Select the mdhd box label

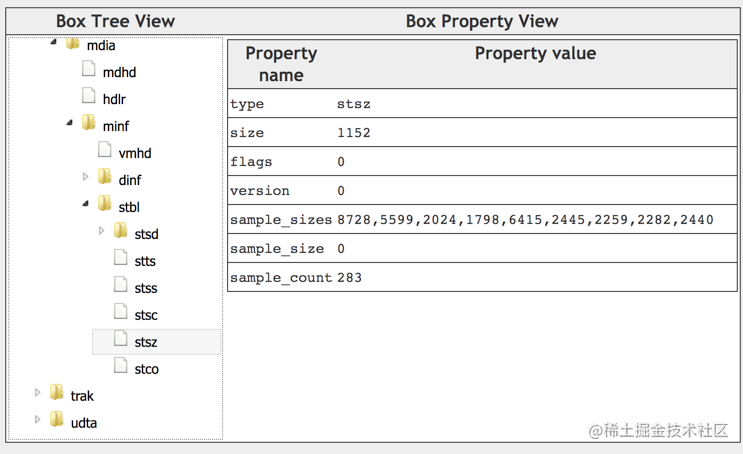click(119, 73)
